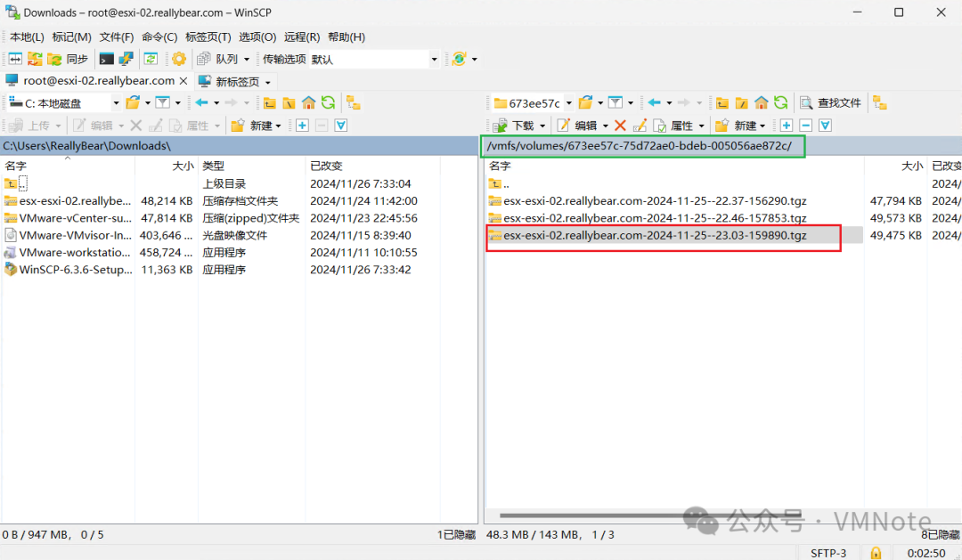Toggle synchronized browsing icon

151,59
